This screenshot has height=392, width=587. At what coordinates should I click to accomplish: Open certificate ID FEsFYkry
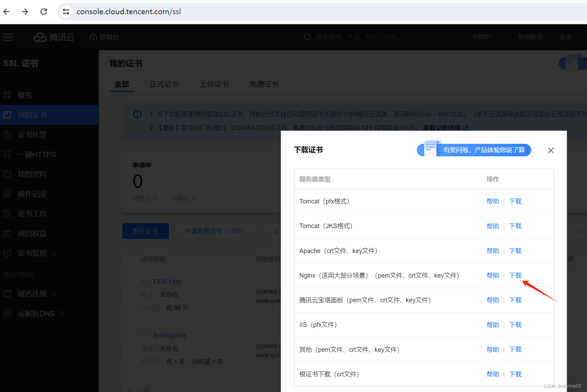[x=167, y=282]
